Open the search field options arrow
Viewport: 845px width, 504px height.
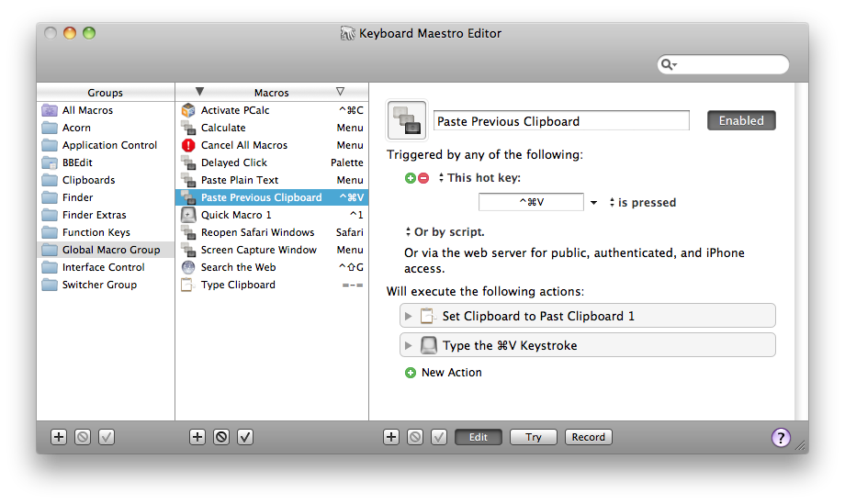coord(675,65)
